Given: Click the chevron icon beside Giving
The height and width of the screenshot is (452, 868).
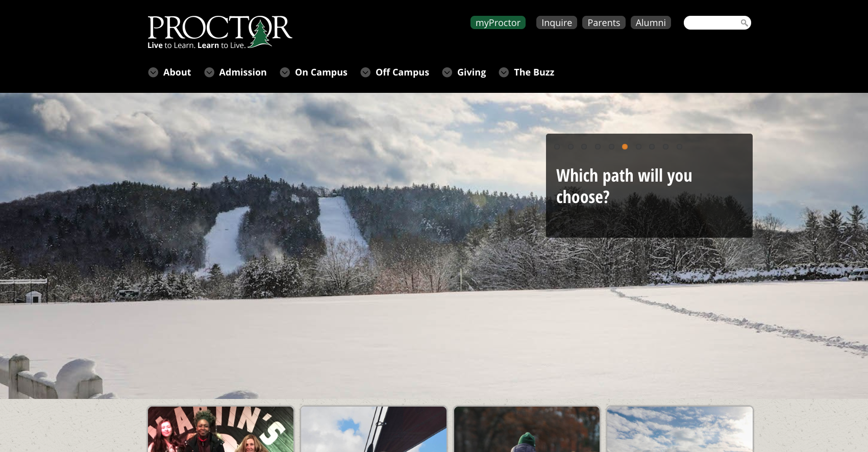Looking at the screenshot, I should pos(447,72).
